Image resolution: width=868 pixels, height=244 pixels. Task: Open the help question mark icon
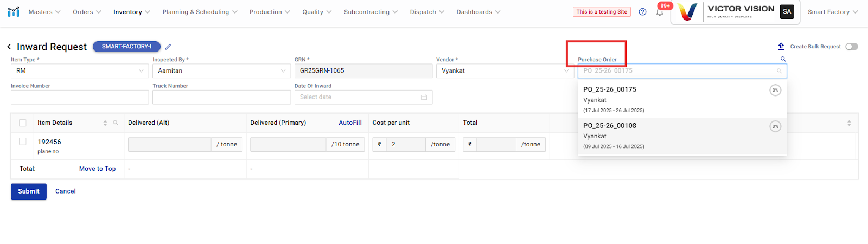coord(642,12)
